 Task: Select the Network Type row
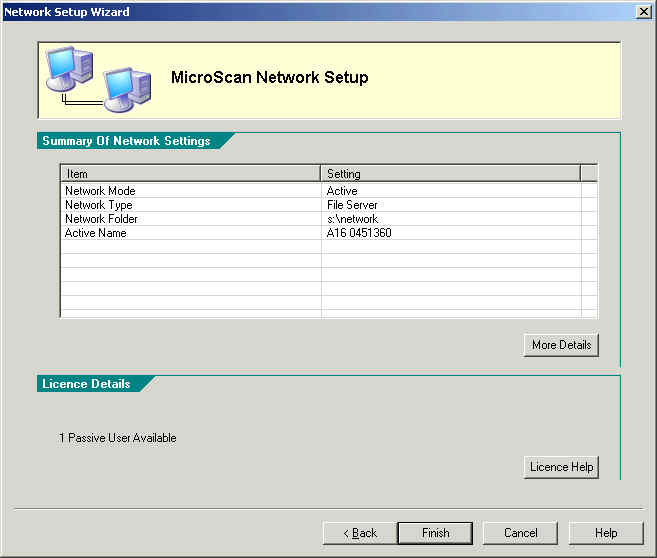pyautogui.click(x=329, y=205)
